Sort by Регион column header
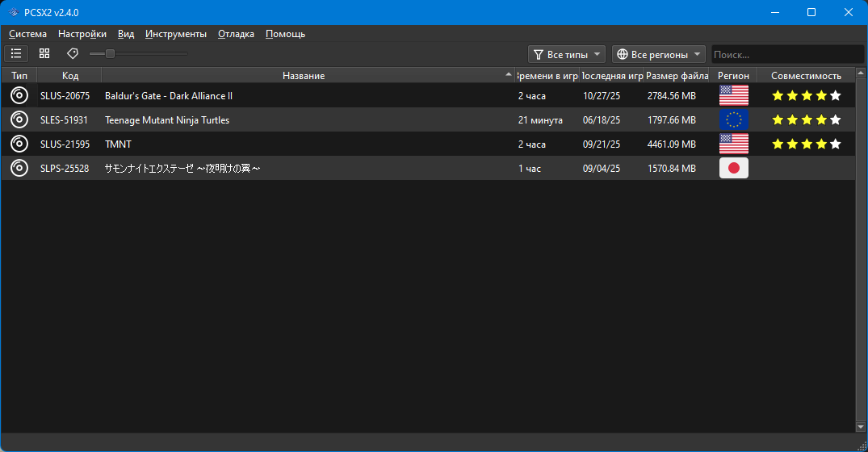This screenshot has height=452, width=868. tap(733, 75)
